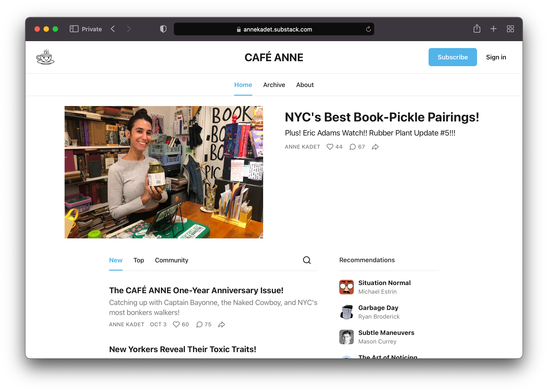Click the browser forward arrow
This screenshot has height=392, width=548.
[x=129, y=29]
